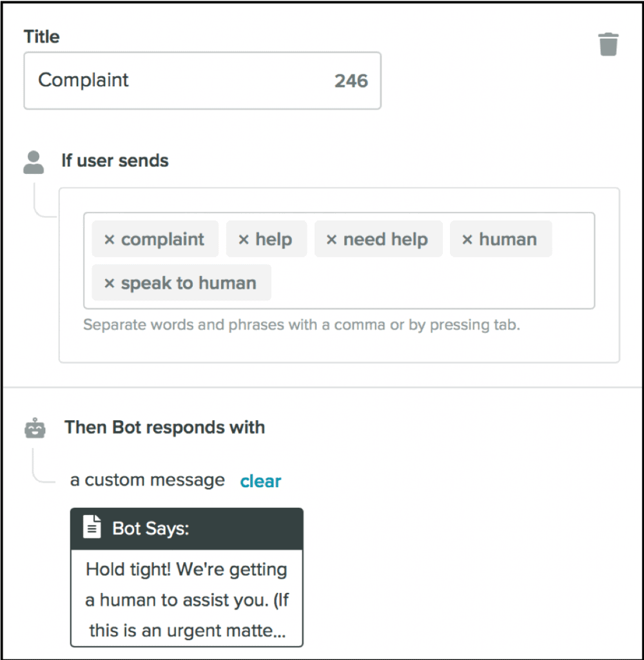Remove the 'help' keyword tag

pyautogui.click(x=243, y=239)
